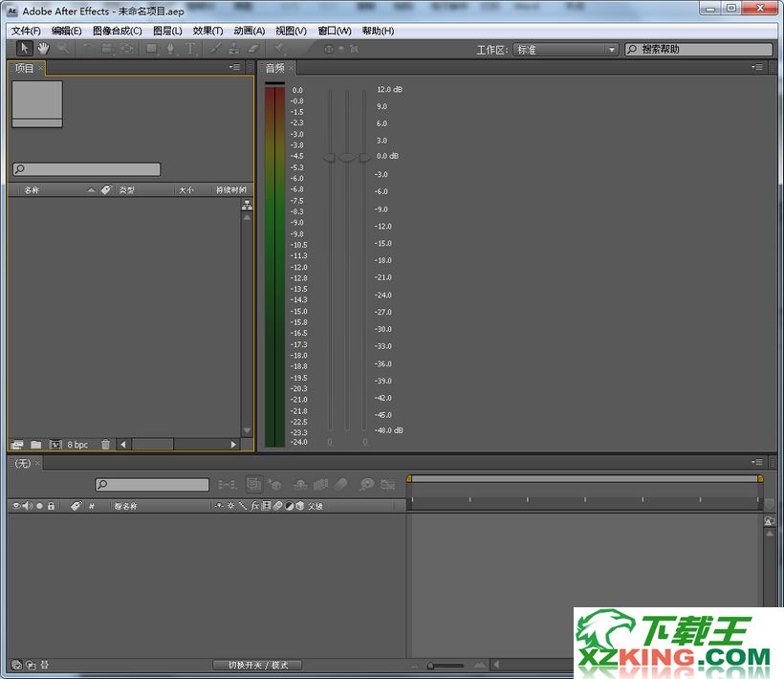
Task: Click the left audio channel level slider
Action: point(330,158)
